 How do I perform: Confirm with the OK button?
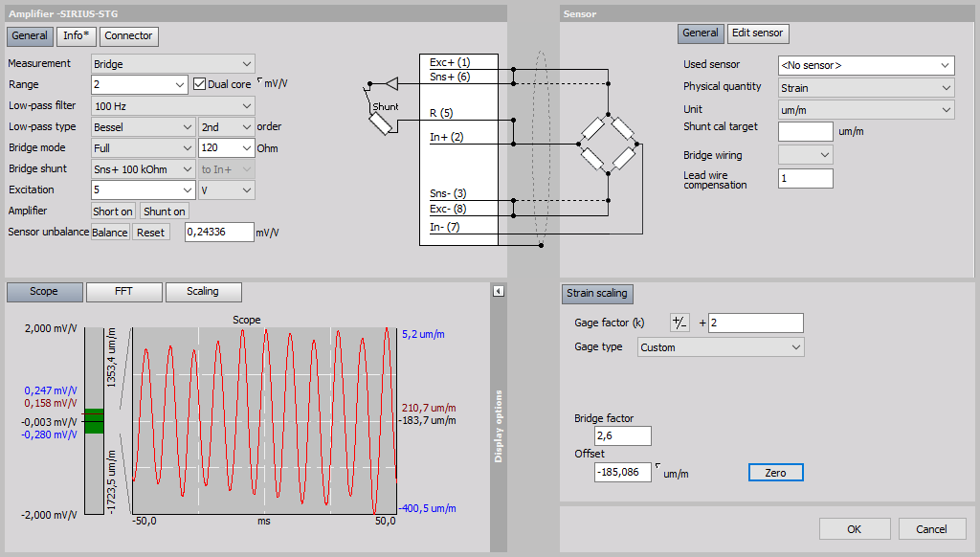click(x=855, y=529)
